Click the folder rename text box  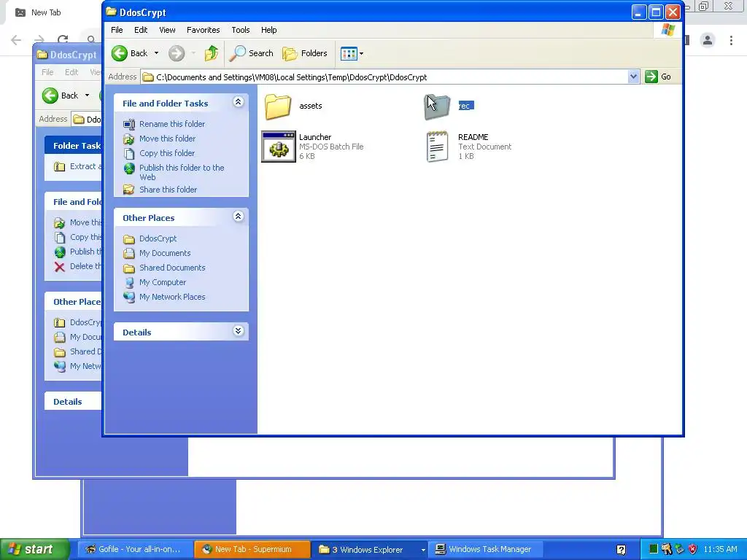click(x=466, y=106)
